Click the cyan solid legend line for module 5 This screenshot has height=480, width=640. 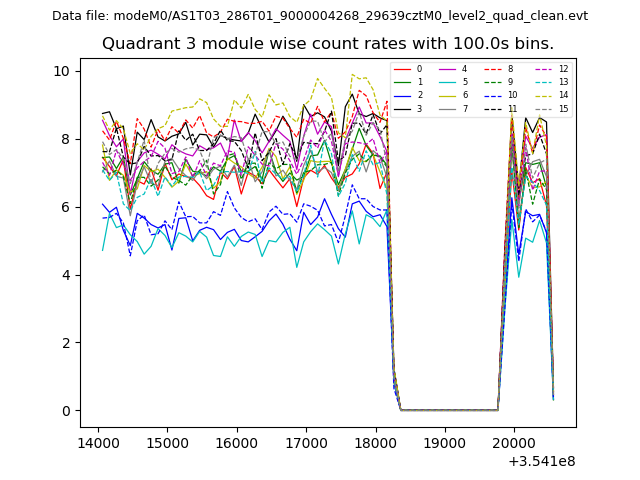pos(447,82)
